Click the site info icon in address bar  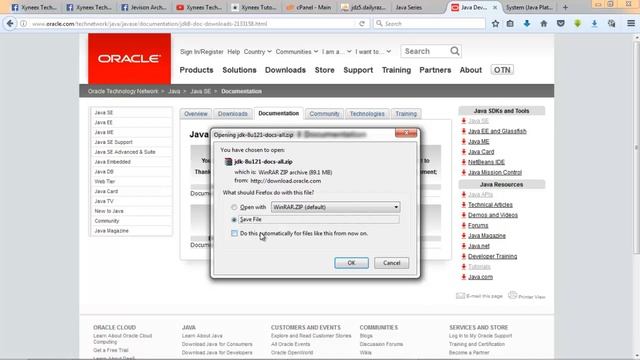(x=24, y=24)
